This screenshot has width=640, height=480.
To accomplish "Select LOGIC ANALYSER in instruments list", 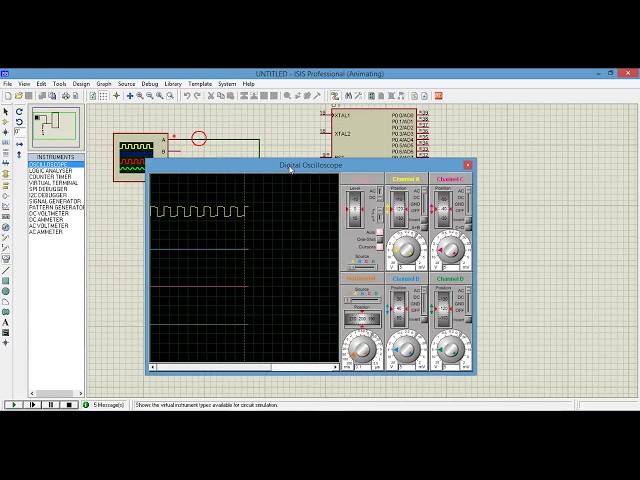I will tap(51, 171).
